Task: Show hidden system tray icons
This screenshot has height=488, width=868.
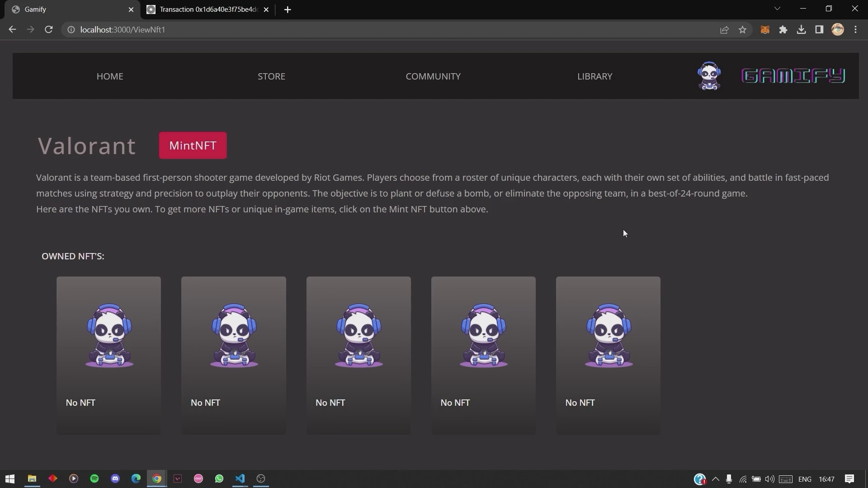Action: pos(715,479)
